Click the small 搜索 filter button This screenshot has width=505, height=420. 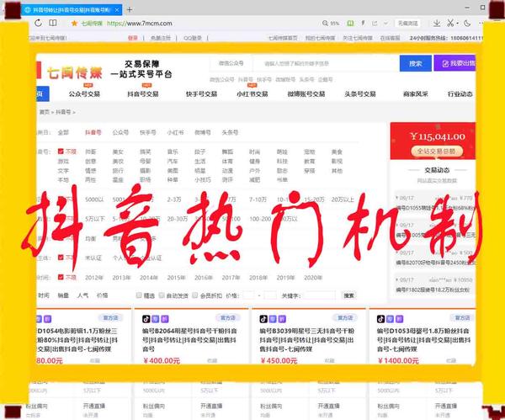tap(348, 295)
